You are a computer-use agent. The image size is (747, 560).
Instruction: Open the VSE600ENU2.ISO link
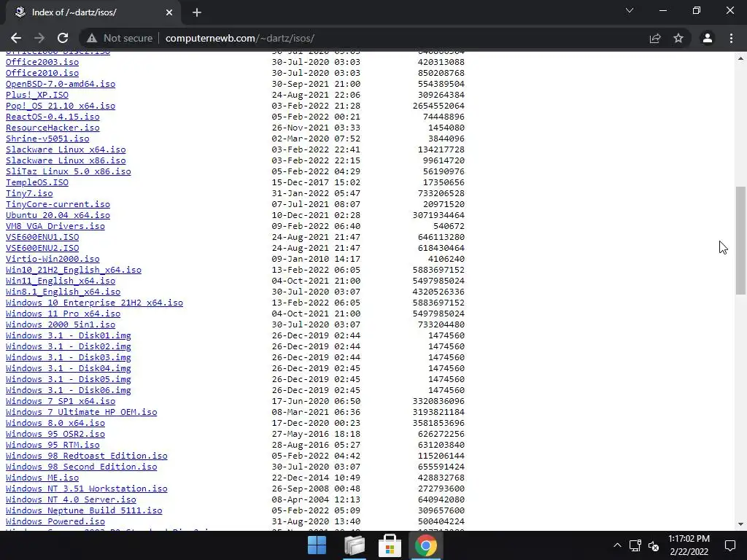[x=42, y=248]
